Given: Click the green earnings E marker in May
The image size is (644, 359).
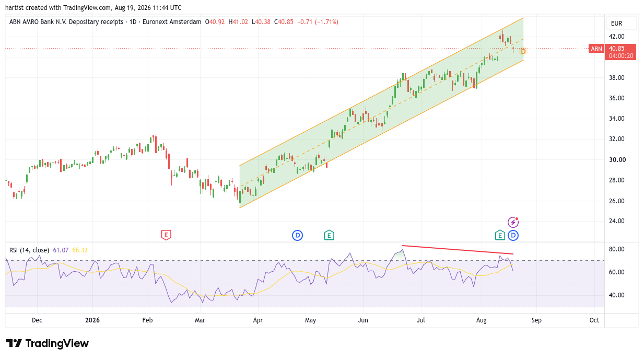Looking at the screenshot, I should pos(329,235).
